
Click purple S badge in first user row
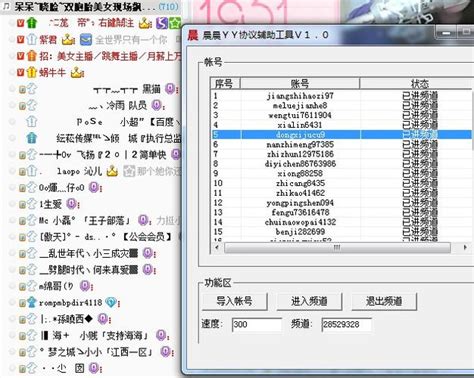162,23
